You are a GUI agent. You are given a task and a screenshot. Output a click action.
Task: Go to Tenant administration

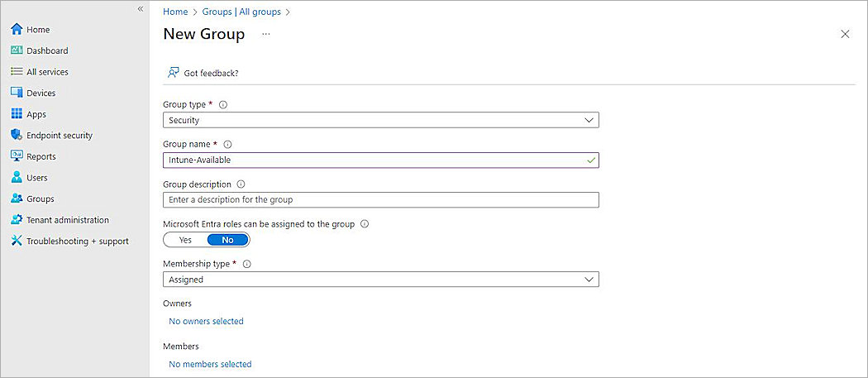(67, 220)
